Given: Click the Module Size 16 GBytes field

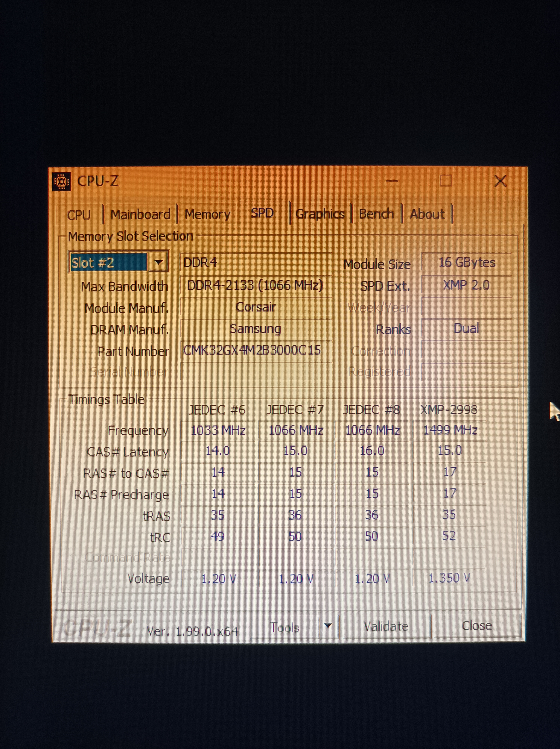Looking at the screenshot, I should tap(466, 262).
